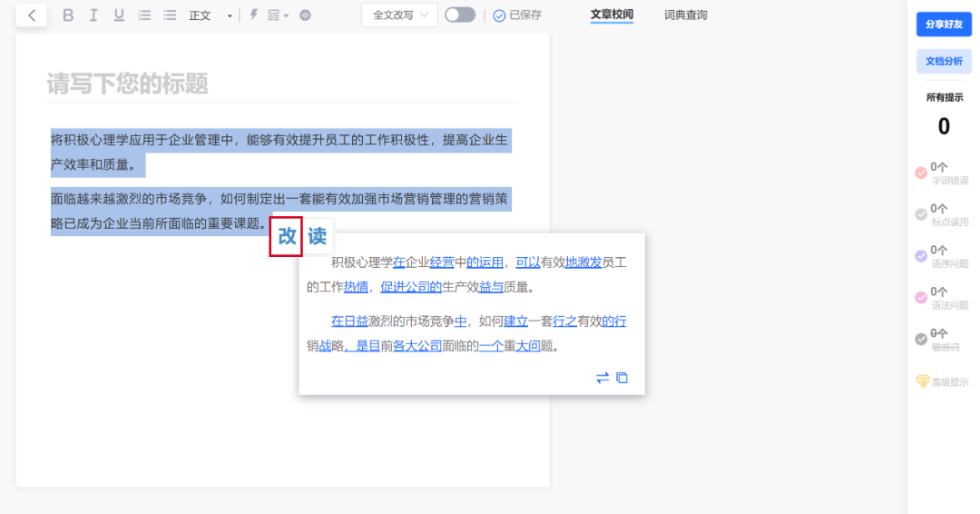The image size is (980, 514).
Task: Click the title field 请写下您的标题
Action: (x=128, y=84)
